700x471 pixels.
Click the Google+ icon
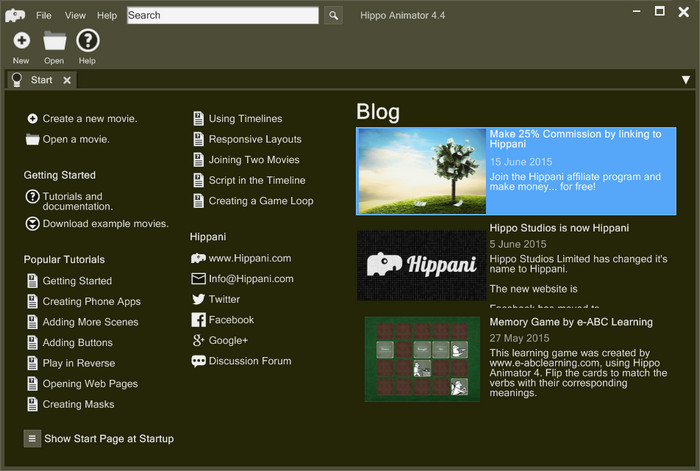[x=198, y=340]
